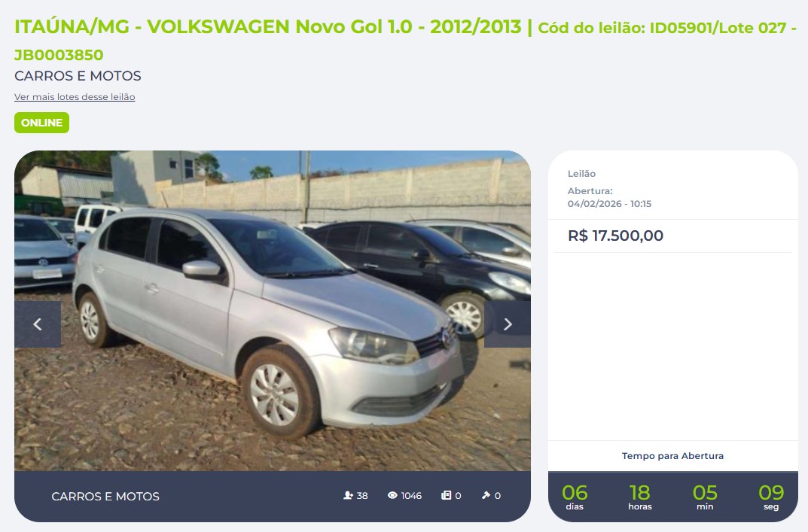Click the eye views icon showing 1046

[392, 495]
